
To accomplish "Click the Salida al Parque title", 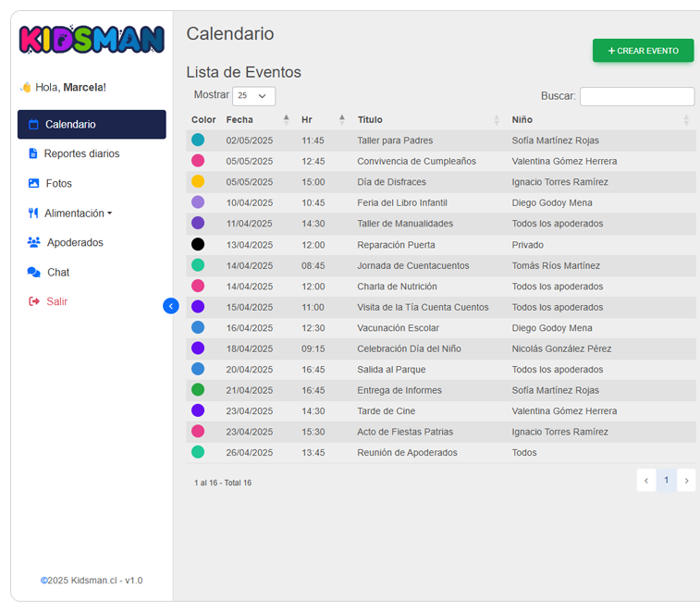I will click(391, 369).
